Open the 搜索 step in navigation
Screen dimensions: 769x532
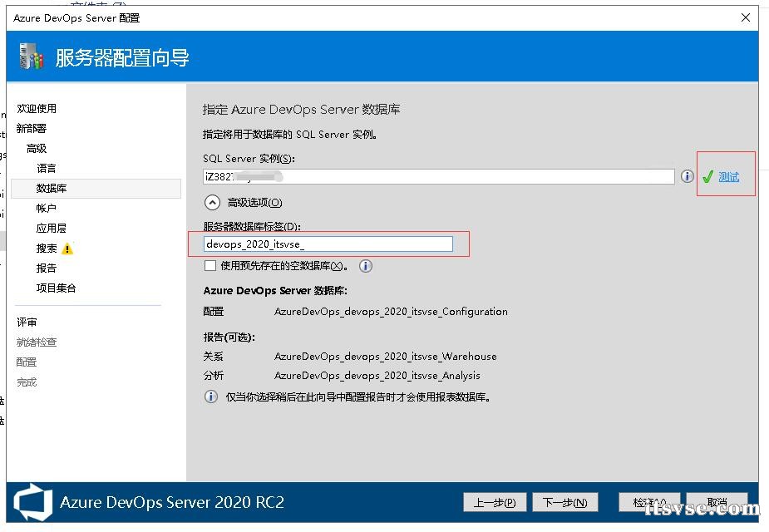point(47,249)
